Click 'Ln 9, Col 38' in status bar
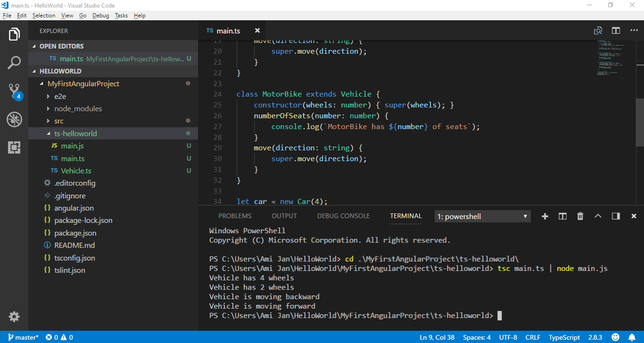This screenshot has width=644, height=343. pos(438,337)
